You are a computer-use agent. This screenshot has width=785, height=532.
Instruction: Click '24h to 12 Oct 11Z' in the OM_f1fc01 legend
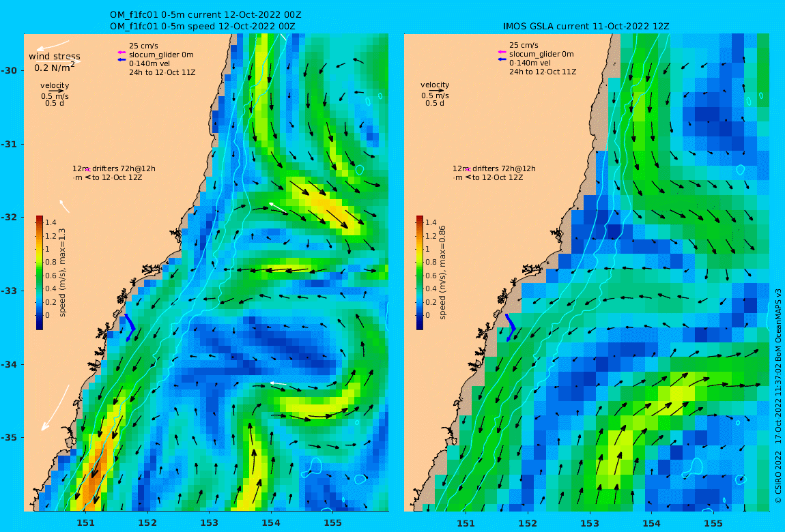(162, 72)
